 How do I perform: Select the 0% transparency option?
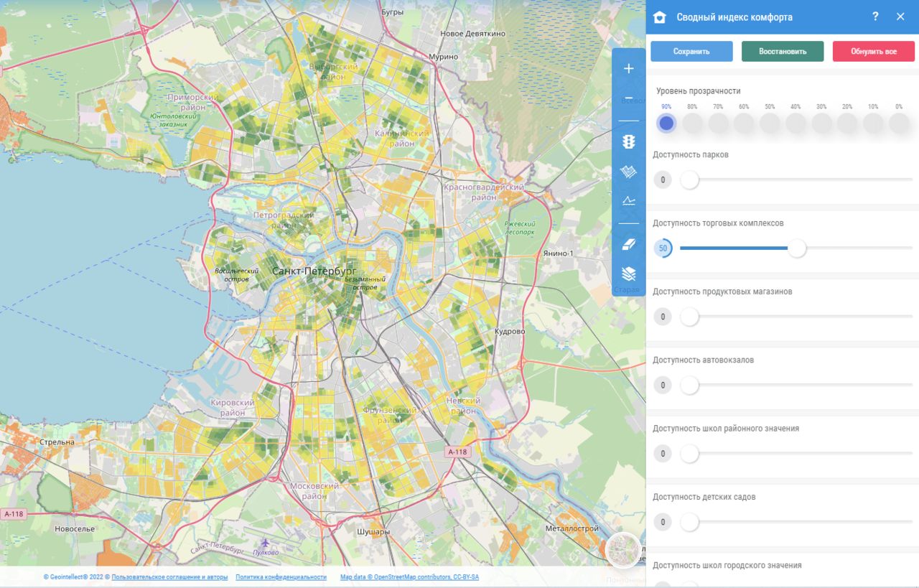pos(899,123)
